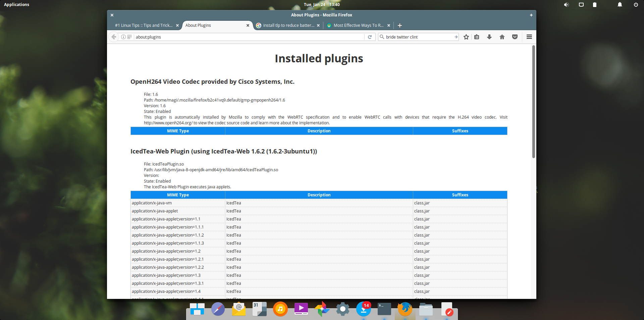Open the Terminal in dock

(x=384, y=309)
